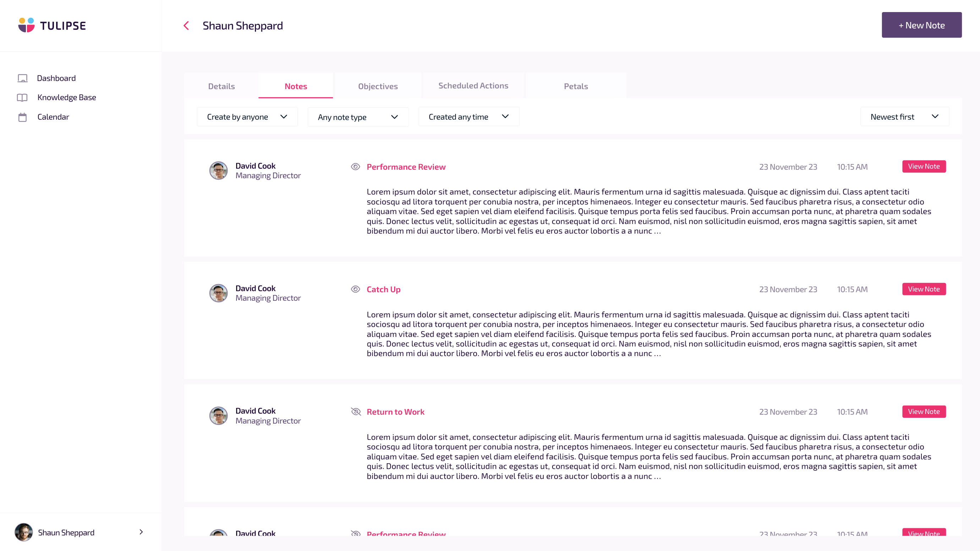Click 23 November 23 date on the Catch Up note

pyautogui.click(x=788, y=289)
